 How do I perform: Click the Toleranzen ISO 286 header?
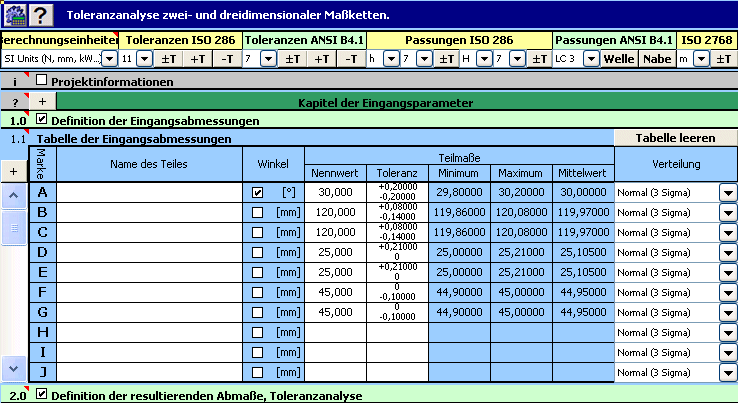pyautogui.click(x=180, y=40)
